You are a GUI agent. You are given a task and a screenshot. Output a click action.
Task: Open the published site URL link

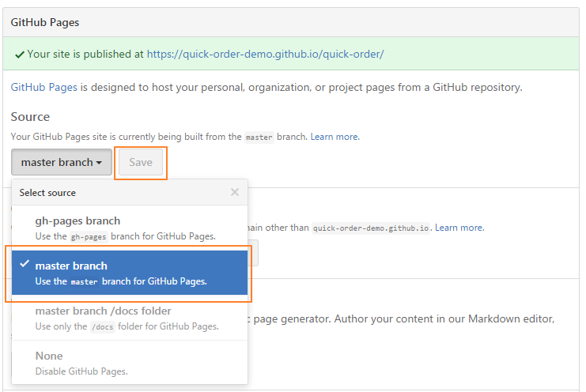[x=266, y=54]
